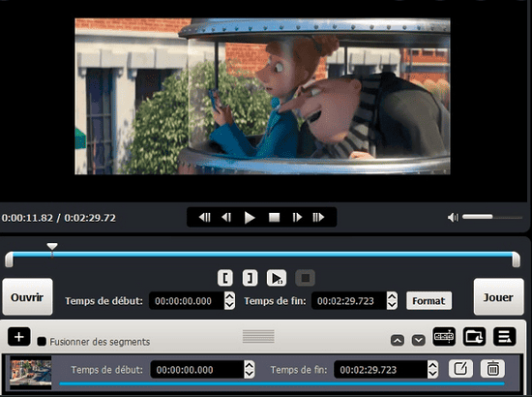
Task: Jump to next keyframe button
Action: [x=318, y=217]
